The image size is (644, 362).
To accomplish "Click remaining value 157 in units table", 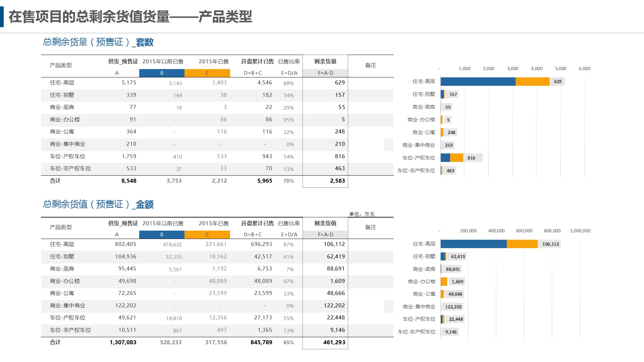I will click(340, 95).
